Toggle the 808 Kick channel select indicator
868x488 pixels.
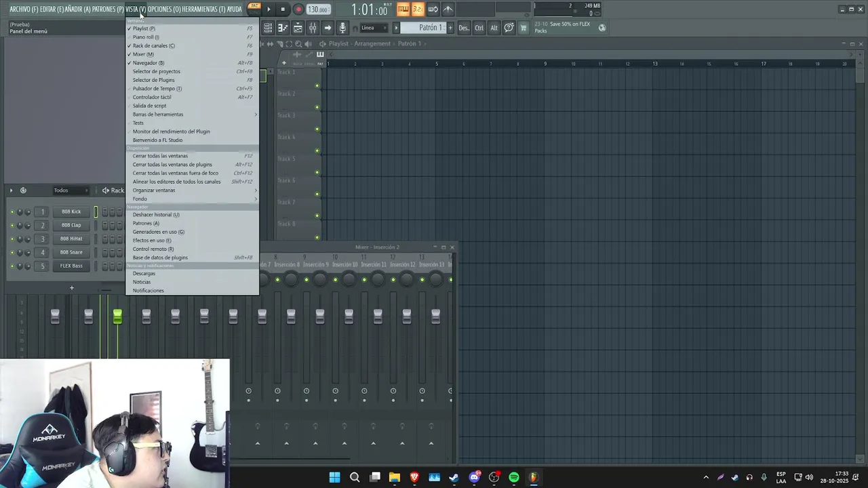(96, 211)
